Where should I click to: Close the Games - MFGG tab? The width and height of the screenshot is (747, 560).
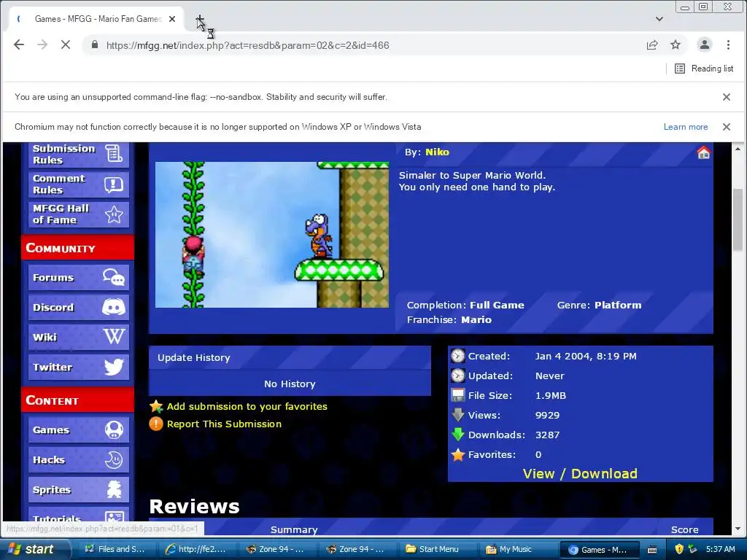tap(172, 19)
